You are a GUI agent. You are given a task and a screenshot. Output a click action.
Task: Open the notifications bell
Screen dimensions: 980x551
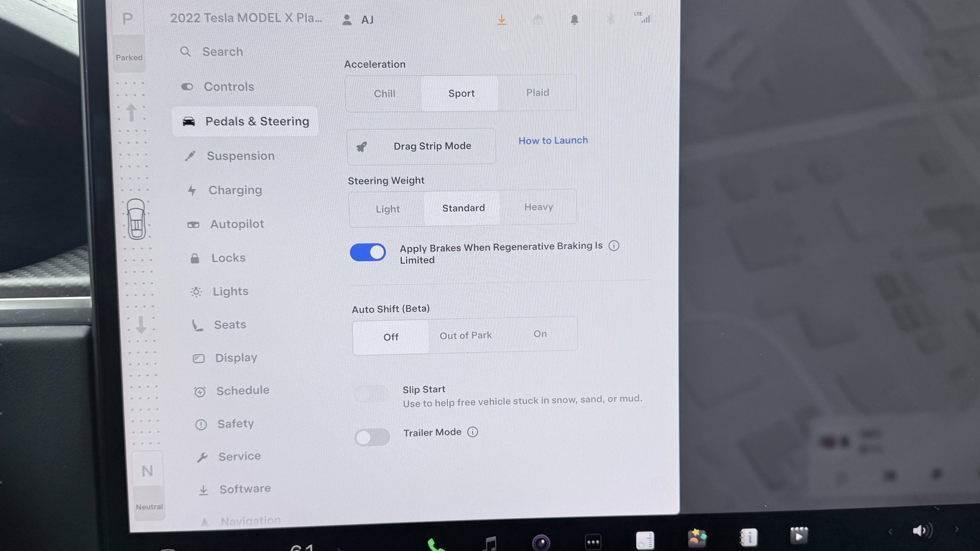pos(575,19)
